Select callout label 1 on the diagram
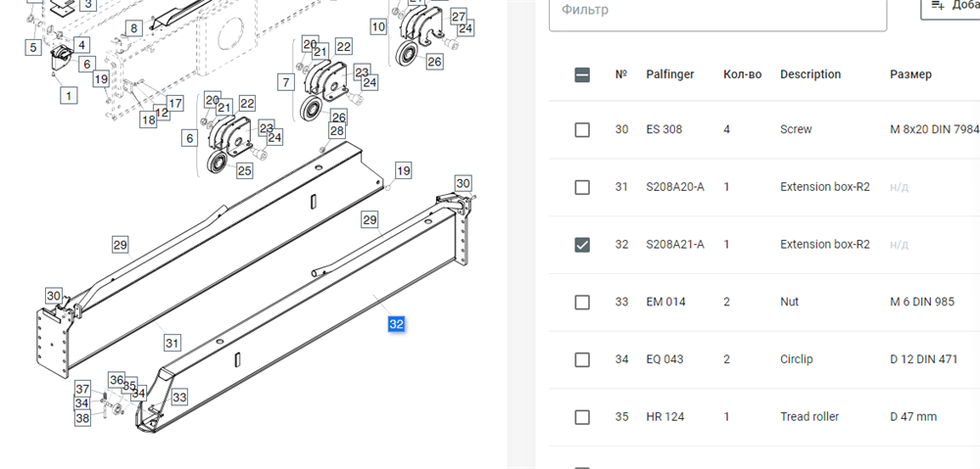This screenshot has height=469, width=980. pyautogui.click(x=69, y=96)
